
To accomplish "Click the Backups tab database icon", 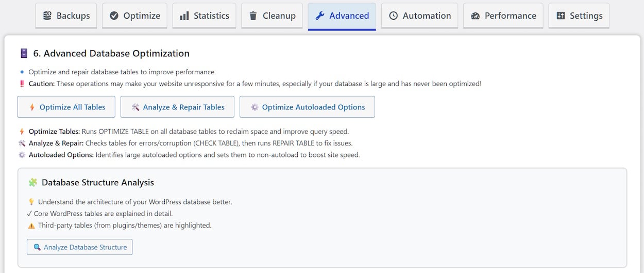I will click(47, 16).
